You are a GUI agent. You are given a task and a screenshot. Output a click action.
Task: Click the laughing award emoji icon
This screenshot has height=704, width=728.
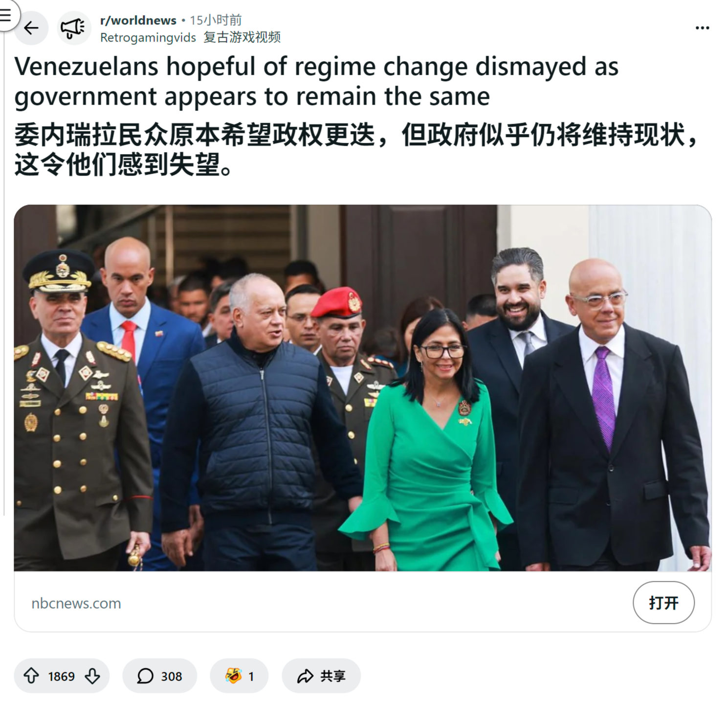[x=233, y=675]
